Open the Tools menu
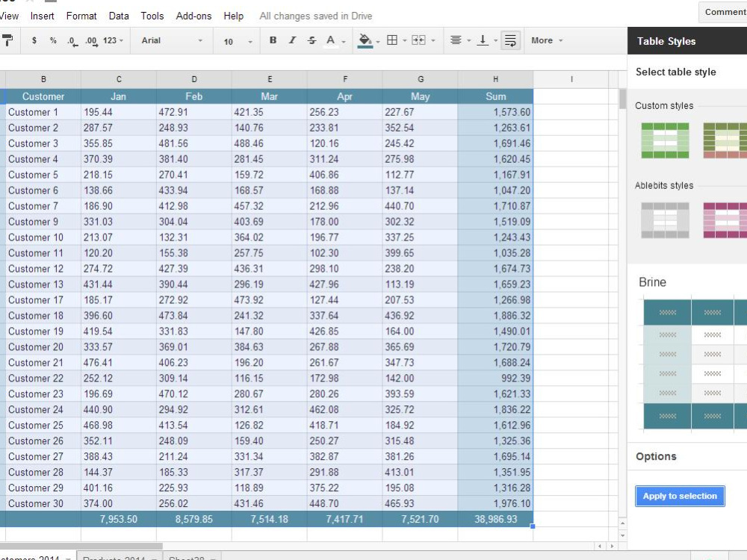Screen dimensions: 747x560 152,16
